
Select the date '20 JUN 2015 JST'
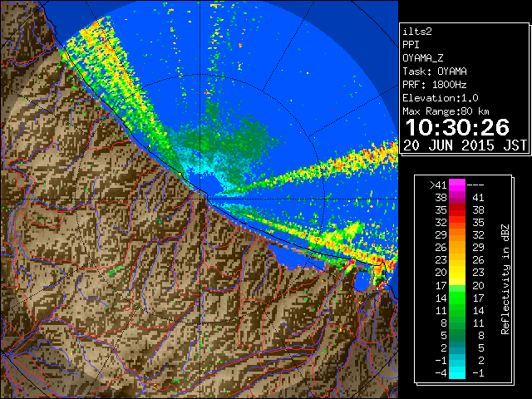coord(465,145)
